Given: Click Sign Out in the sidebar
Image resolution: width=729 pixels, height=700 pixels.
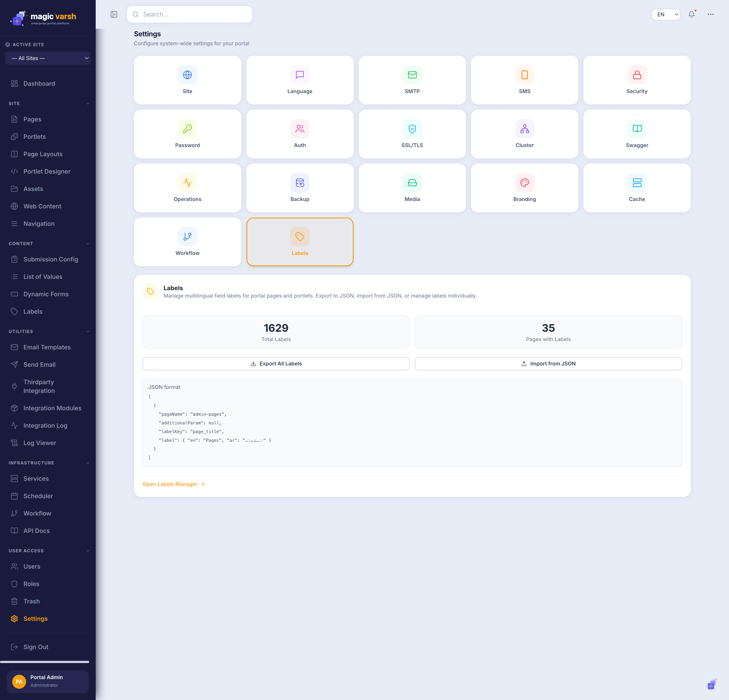Looking at the screenshot, I should 48,647.
